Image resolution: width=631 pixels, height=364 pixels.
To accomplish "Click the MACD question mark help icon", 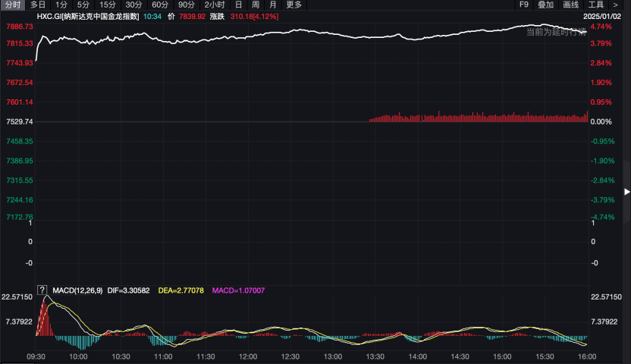I will coord(42,290).
